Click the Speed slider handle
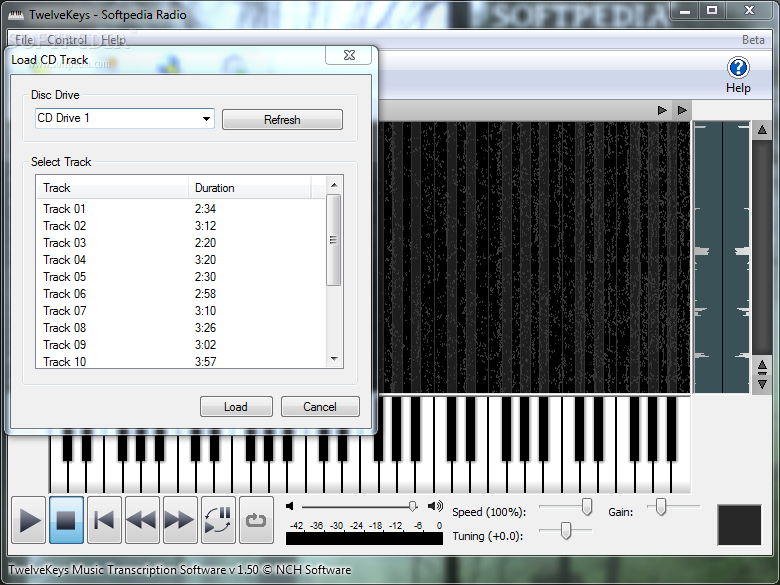780x585 pixels. pyautogui.click(x=586, y=507)
